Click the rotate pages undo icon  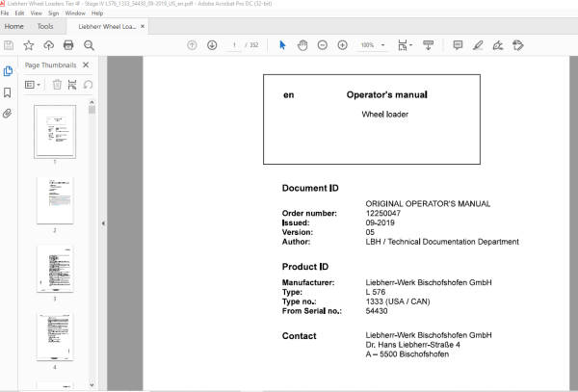tap(88, 85)
